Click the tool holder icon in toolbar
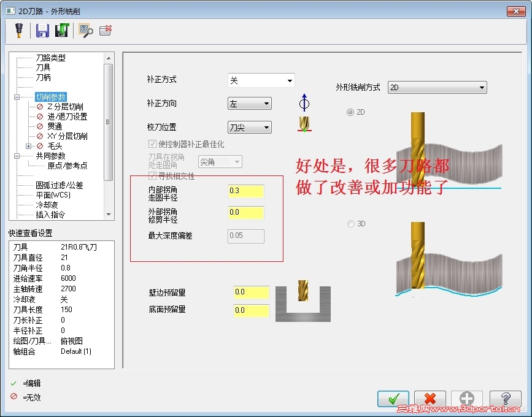This screenshot has width=532, height=417. pos(19,31)
